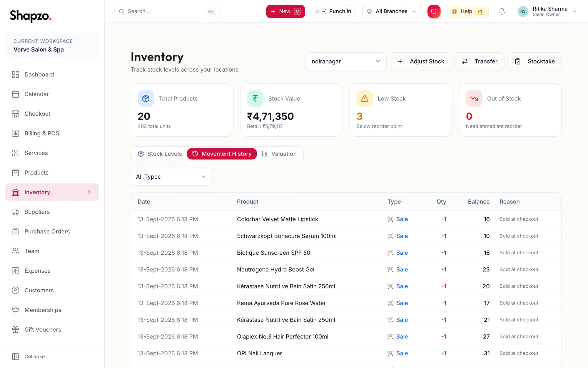Click the Balance column header
The height and width of the screenshot is (368, 588).
pos(479,202)
